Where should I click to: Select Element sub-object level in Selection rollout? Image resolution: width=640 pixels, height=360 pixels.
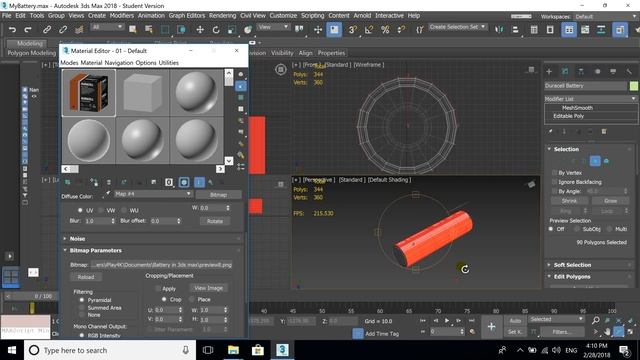coord(607,161)
